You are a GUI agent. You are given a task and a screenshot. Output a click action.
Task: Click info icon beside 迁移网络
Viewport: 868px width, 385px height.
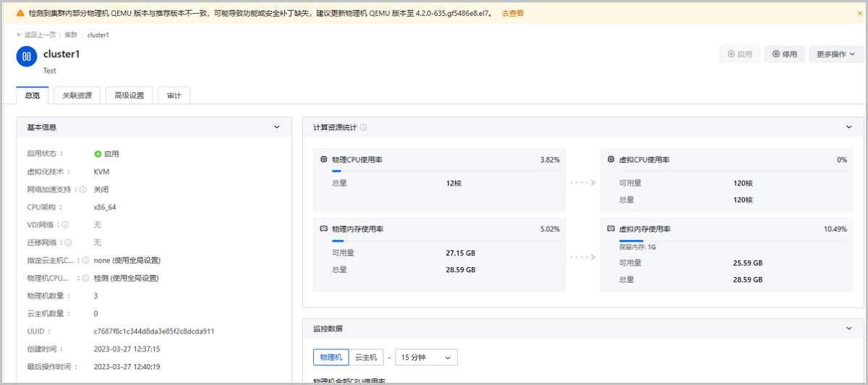[69, 242]
